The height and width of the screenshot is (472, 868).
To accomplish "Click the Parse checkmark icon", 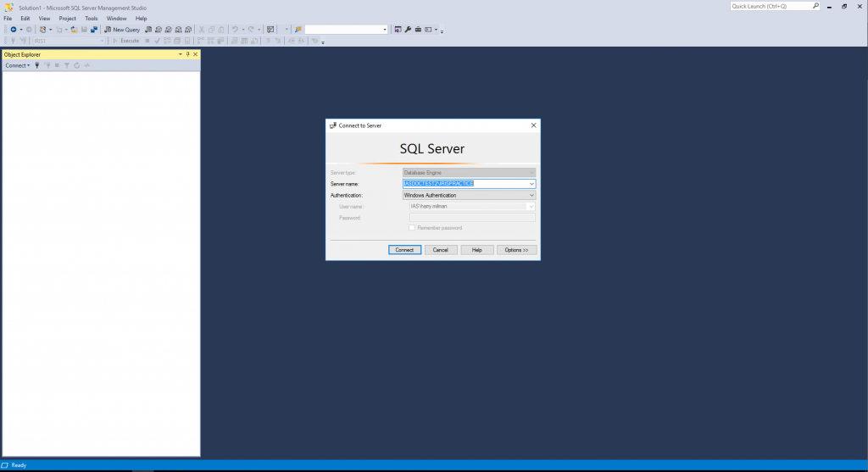I will point(157,41).
